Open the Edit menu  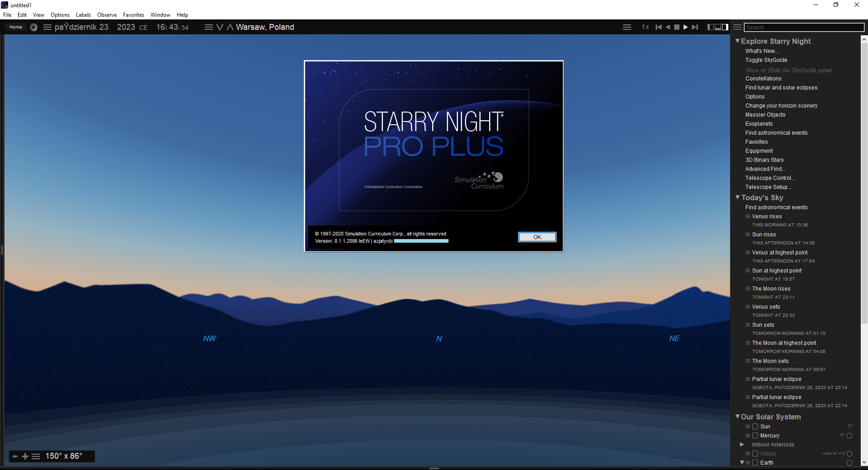[22, 15]
